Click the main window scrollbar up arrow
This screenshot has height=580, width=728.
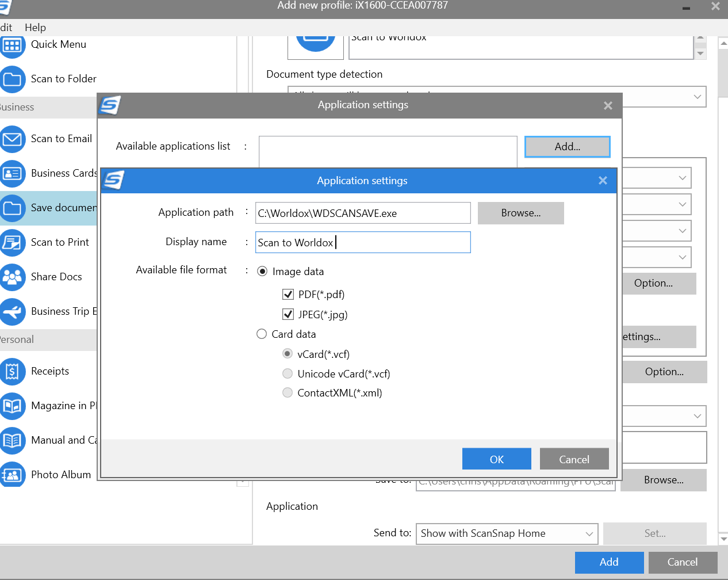click(723, 43)
